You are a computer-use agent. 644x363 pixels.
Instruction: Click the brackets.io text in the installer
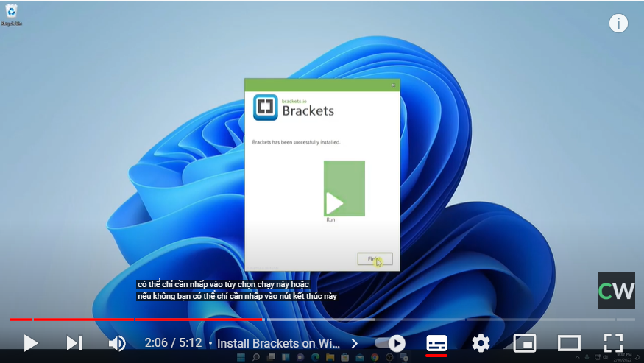[x=294, y=101]
